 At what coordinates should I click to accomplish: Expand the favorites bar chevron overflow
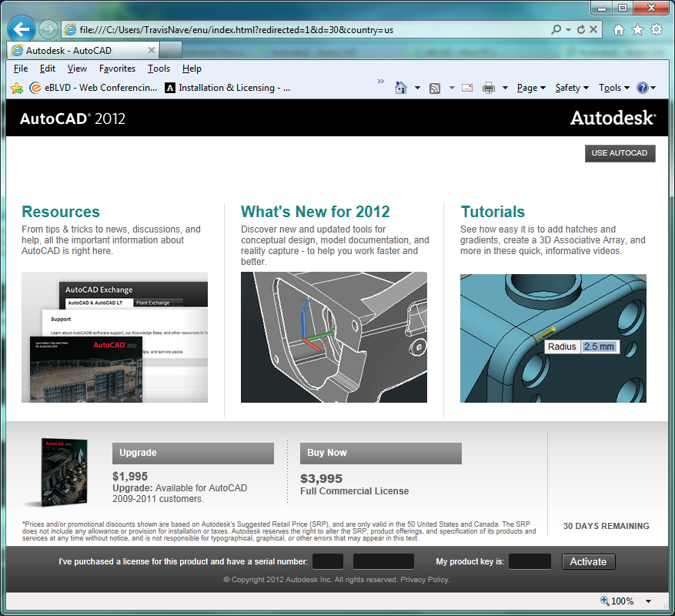(x=380, y=81)
